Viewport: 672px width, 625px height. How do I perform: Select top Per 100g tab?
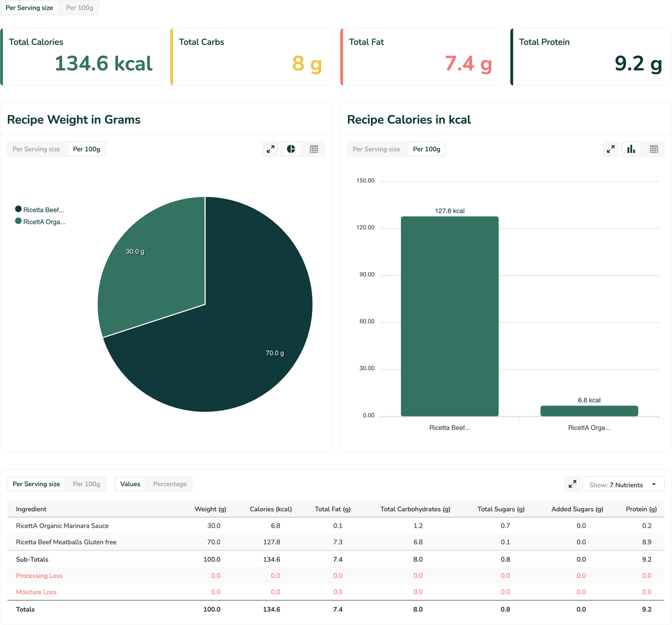[x=80, y=8]
